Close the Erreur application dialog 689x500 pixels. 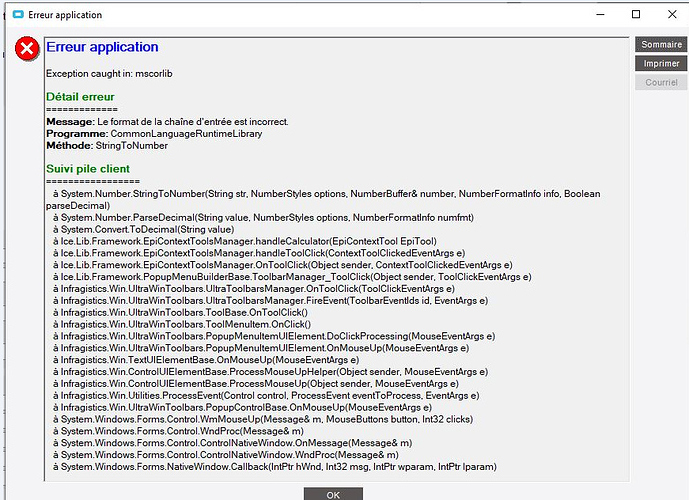click(672, 14)
